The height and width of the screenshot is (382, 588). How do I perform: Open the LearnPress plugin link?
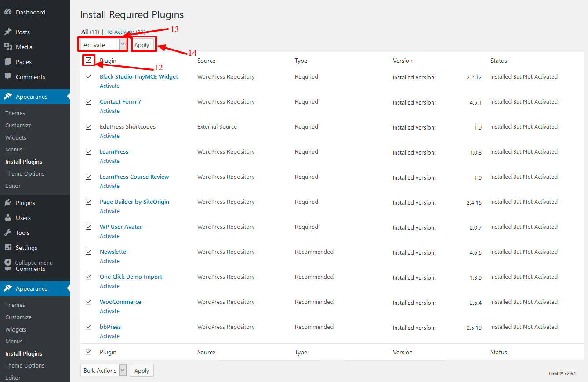coord(114,151)
